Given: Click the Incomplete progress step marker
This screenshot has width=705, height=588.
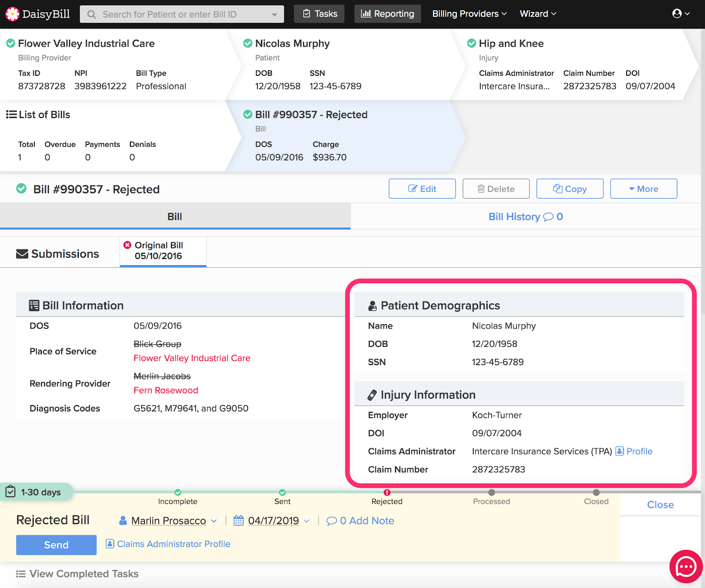Looking at the screenshot, I should click(178, 492).
